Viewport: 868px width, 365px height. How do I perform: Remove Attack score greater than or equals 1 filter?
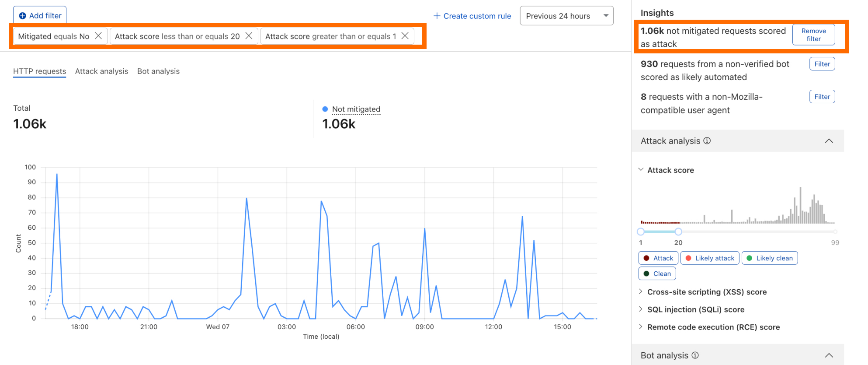(x=405, y=36)
